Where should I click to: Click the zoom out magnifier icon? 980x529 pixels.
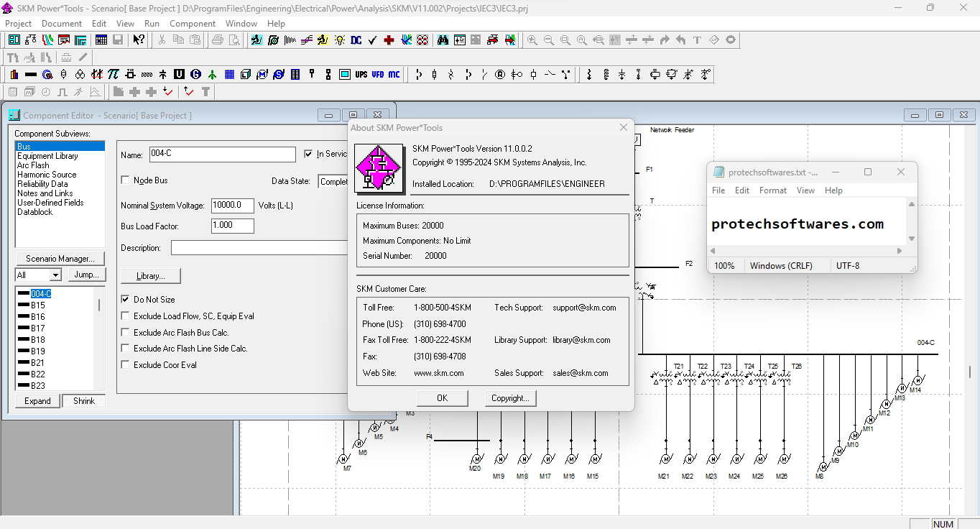[x=548, y=40]
